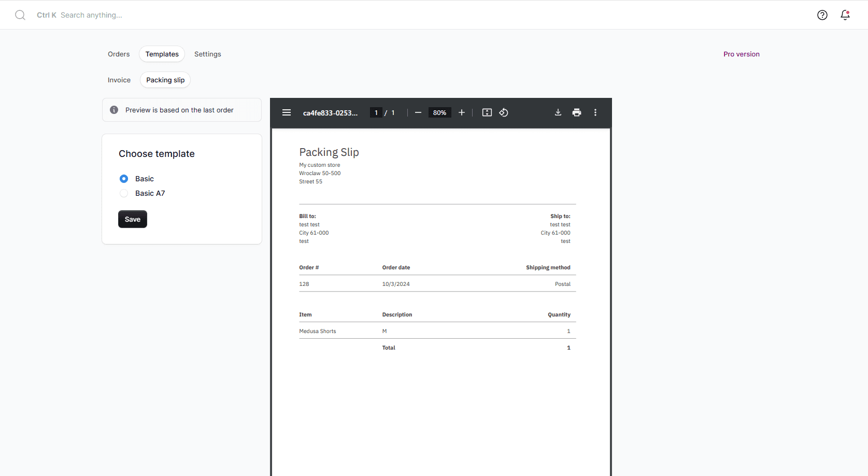The width and height of the screenshot is (868, 476).
Task: Download the packing slip PDF
Action: (558, 112)
